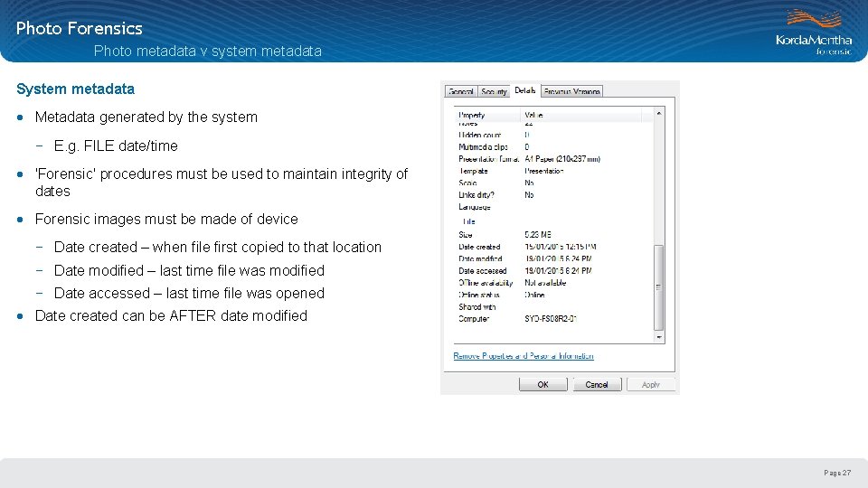Click the scrollbar up arrow
The width and height of the screenshot is (868, 488).
pos(659,114)
